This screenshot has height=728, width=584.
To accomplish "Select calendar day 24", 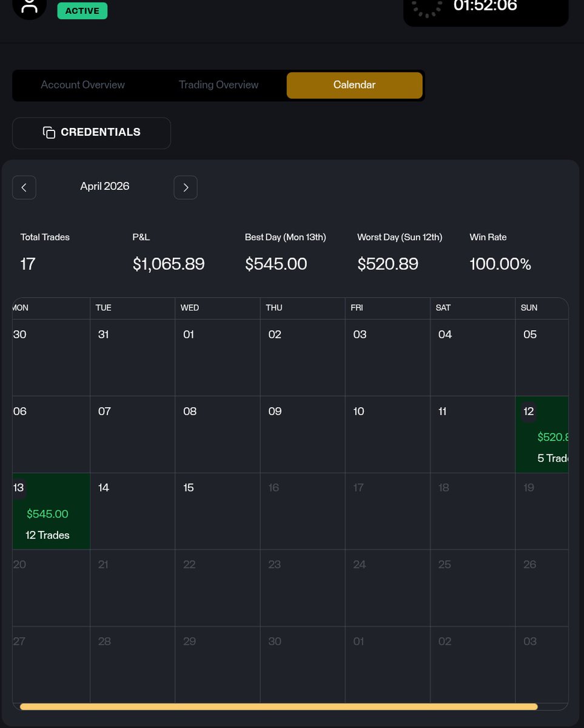I will 388,588.
